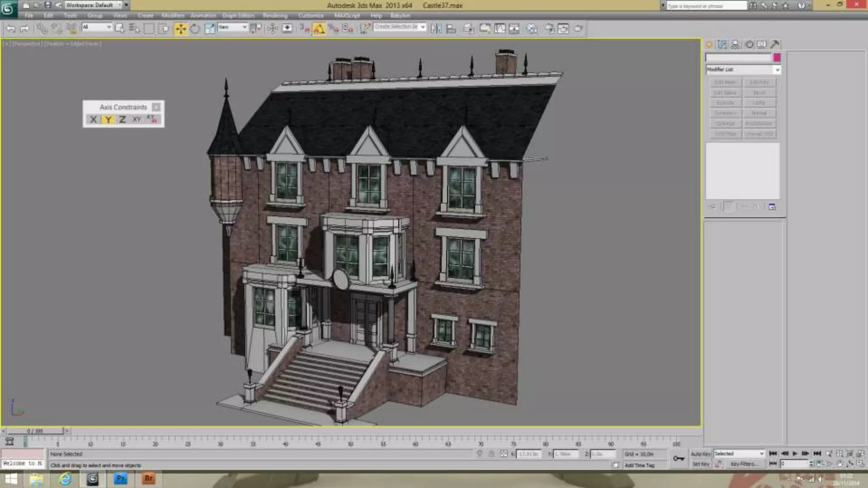Open the Utilities hammer panel

pyautogui.click(x=775, y=44)
